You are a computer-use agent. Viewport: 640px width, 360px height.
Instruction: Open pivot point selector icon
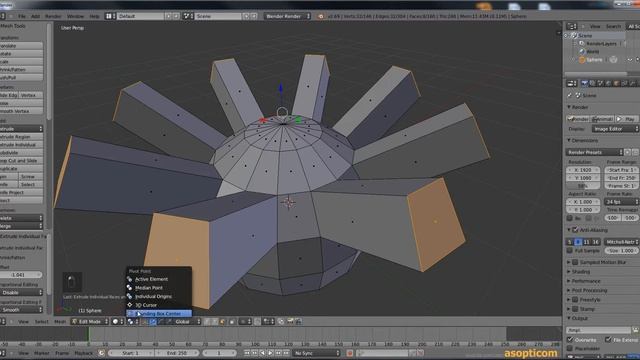tap(133, 322)
